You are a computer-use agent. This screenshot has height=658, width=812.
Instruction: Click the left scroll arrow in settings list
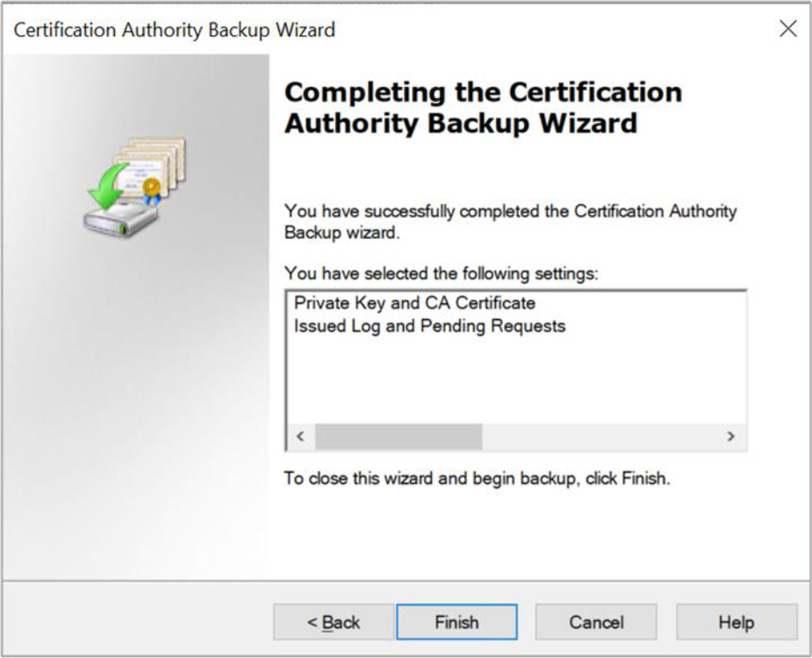[x=299, y=437]
